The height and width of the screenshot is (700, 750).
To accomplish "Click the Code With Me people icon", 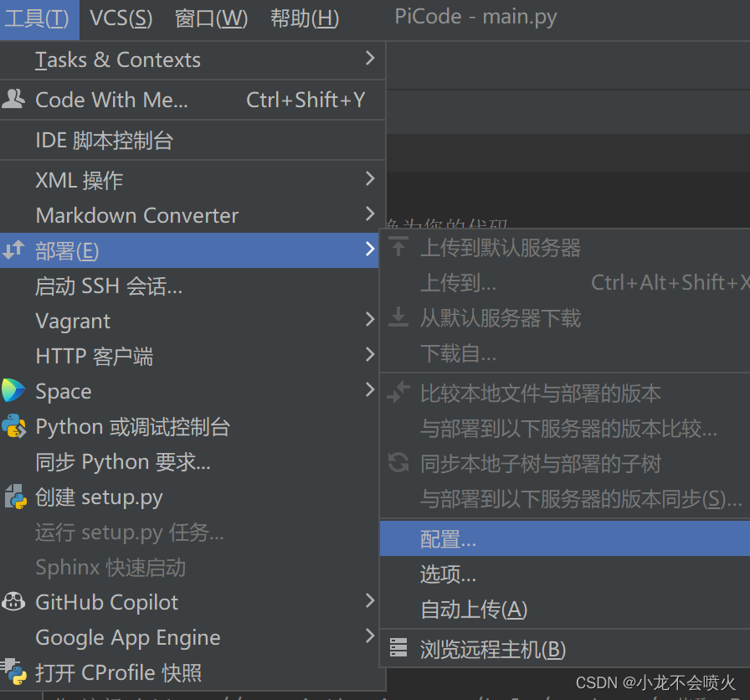I will click(x=13, y=99).
